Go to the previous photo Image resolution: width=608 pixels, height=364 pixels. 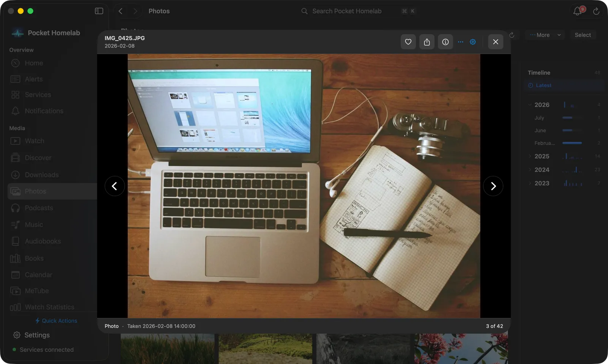coord(115,186)
